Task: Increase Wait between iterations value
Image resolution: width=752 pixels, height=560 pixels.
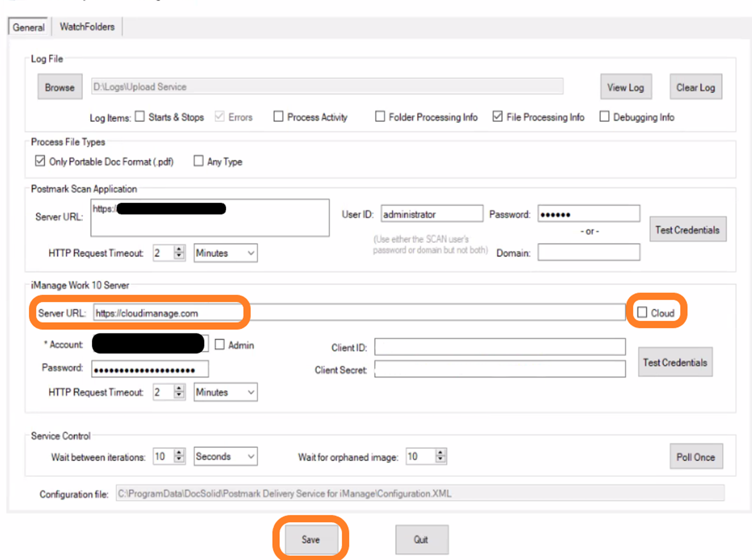Action: (179, 452)
